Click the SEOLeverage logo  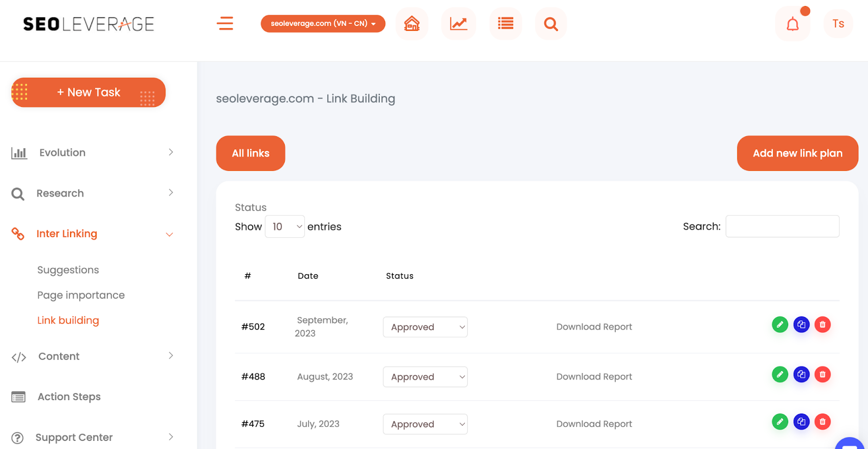[88, 24]
